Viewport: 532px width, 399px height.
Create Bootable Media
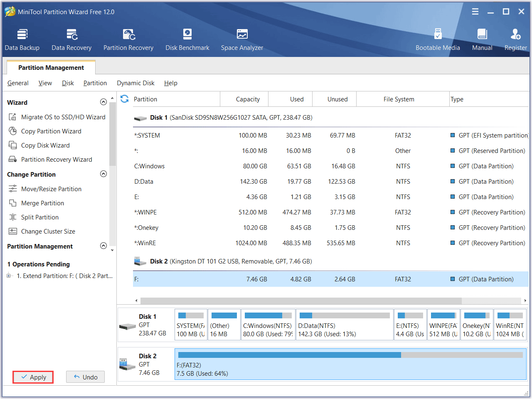tap(438, 40)
